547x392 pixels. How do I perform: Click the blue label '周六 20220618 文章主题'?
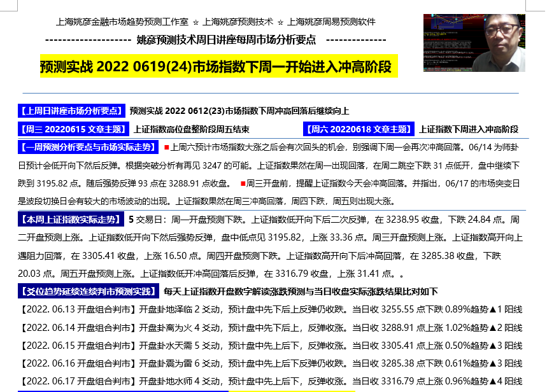click(359, 129)
